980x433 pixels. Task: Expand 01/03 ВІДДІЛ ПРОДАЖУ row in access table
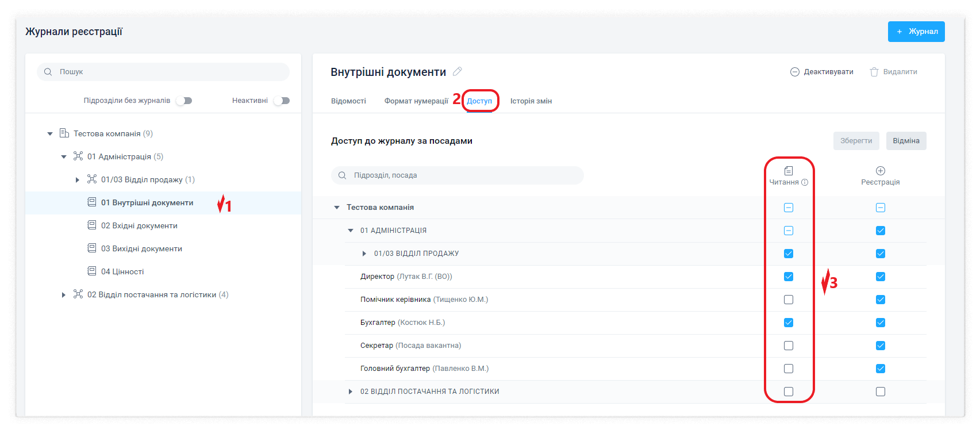[x=364, y=254]
